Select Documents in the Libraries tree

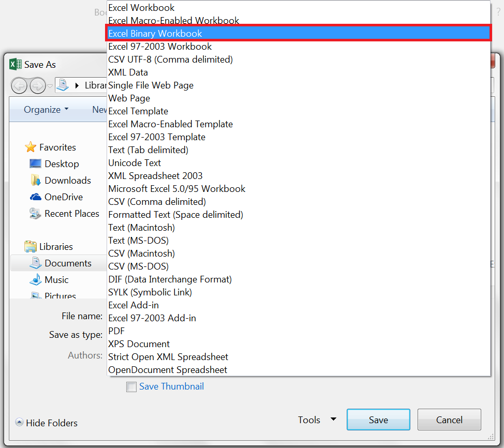pos(67,263)
